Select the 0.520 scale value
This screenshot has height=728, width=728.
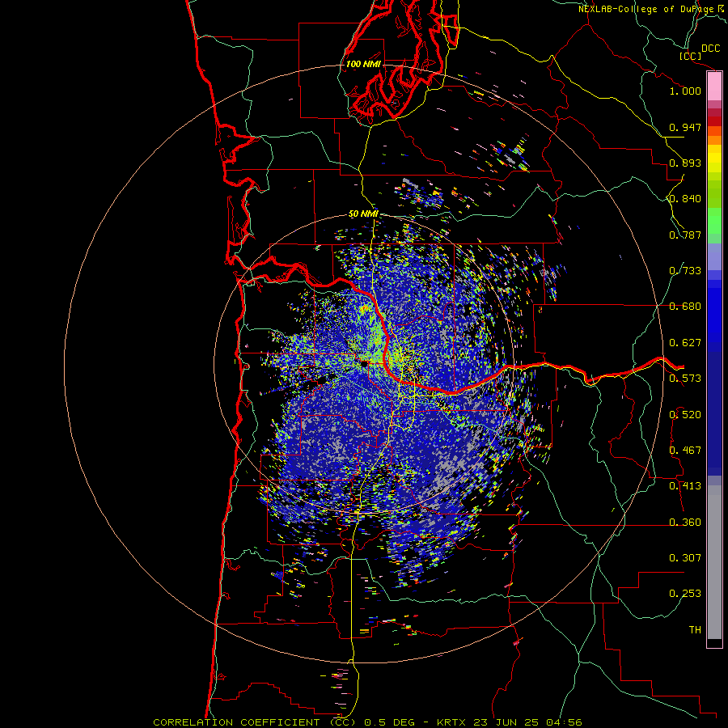(x=685, y=415)
